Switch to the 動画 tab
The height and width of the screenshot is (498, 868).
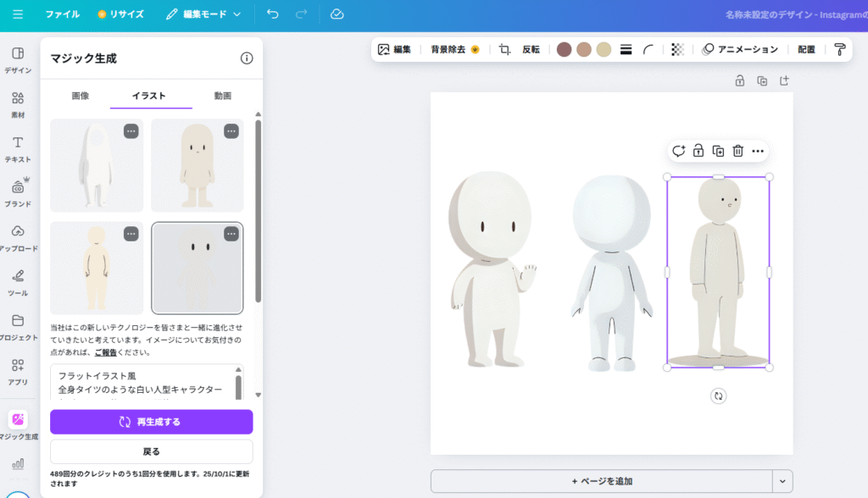click(x=222, y=97)
